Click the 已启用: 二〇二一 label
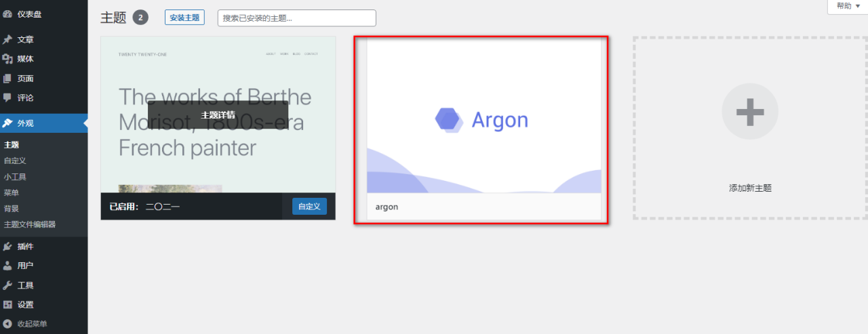The height and width of the screenshot is (334, 868). click(144, 206)
